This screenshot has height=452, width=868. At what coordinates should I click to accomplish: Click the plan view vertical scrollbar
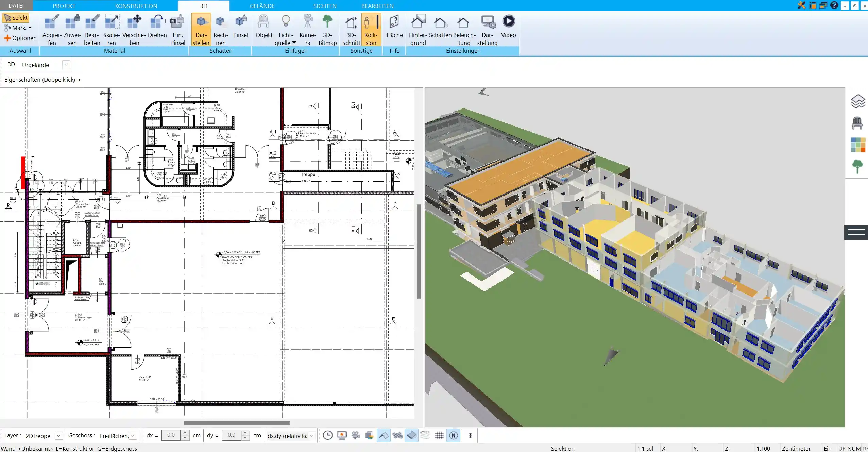(419, 251)
